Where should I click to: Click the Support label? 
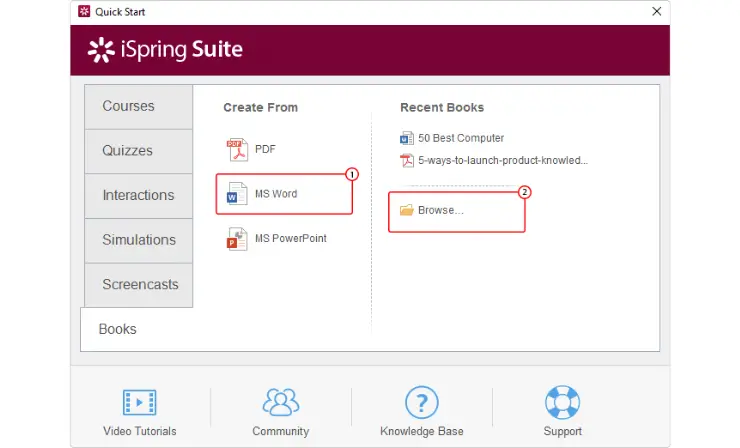point(563,431)
